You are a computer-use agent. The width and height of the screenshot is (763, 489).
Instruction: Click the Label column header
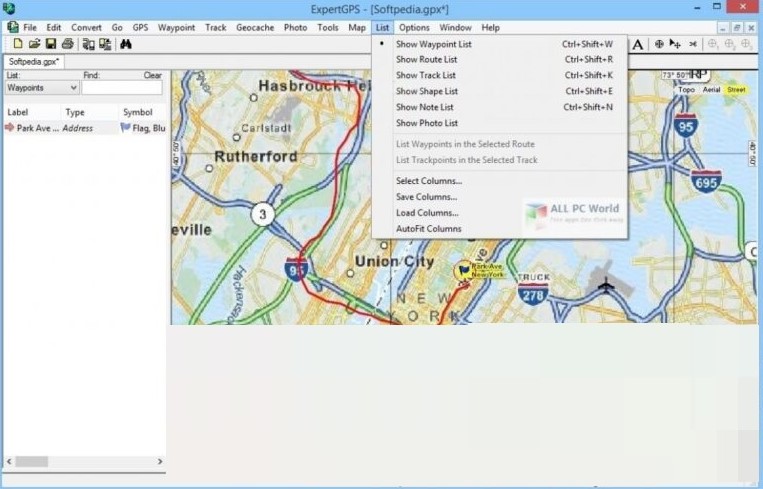point(32,112)
